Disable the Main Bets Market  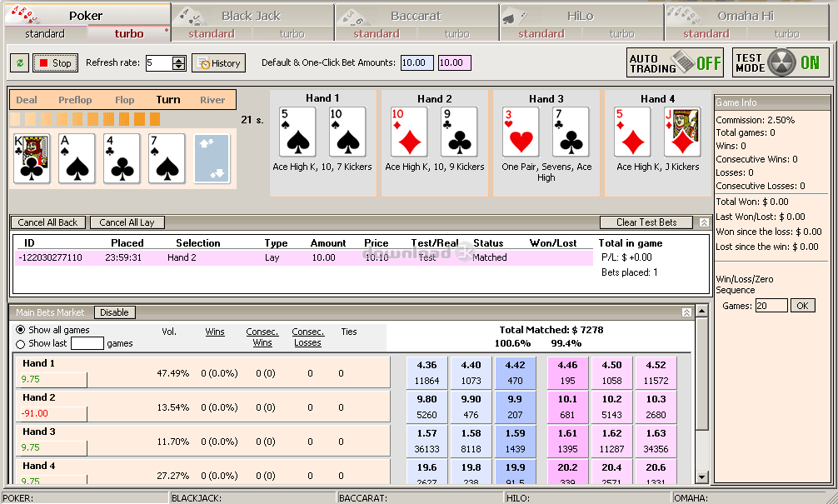point(114,312)
